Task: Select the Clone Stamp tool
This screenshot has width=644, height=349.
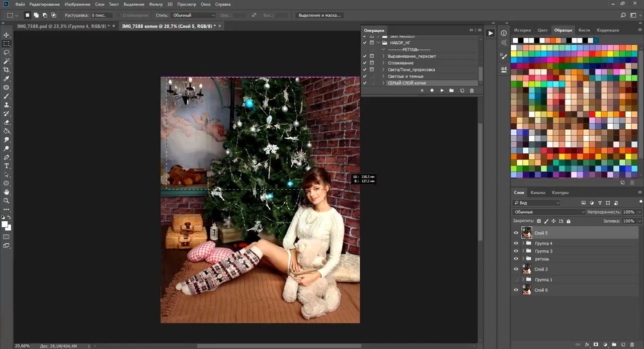Action: [x=7, y=105]
